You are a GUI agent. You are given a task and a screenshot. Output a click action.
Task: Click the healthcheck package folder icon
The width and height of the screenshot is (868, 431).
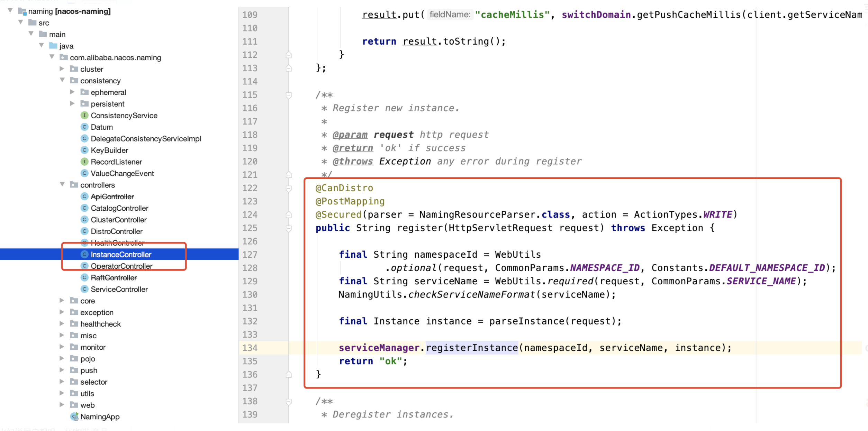point(74,324)
